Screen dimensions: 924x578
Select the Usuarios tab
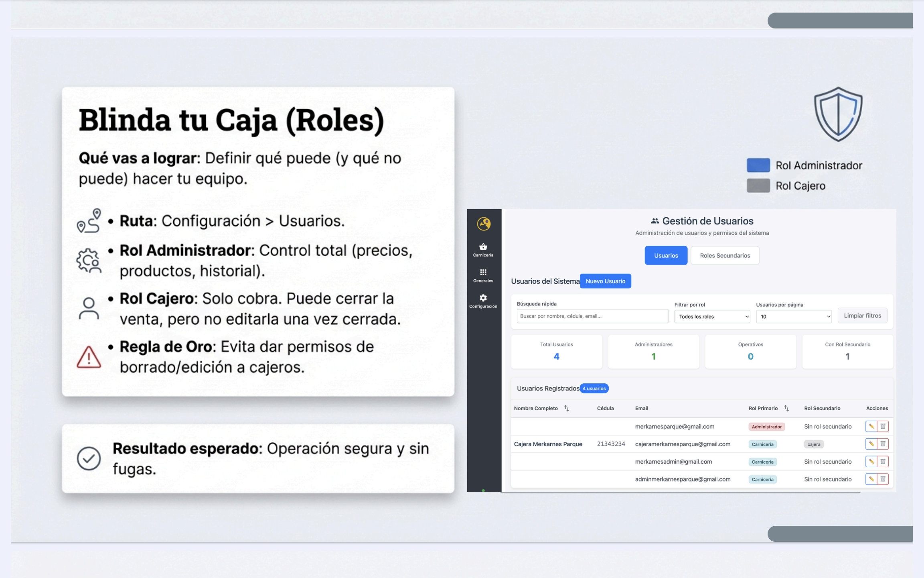click(666, 256)
